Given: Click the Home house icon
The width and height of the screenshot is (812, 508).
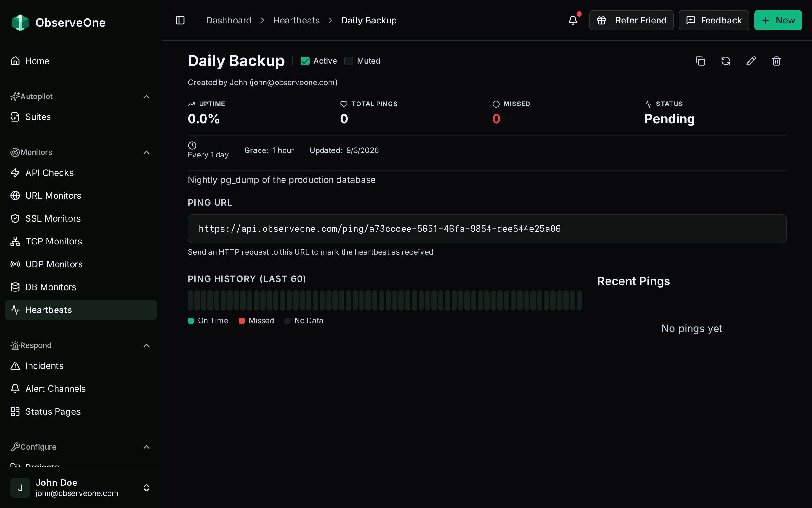Looking at the screenshot, I should coord(15,61).
